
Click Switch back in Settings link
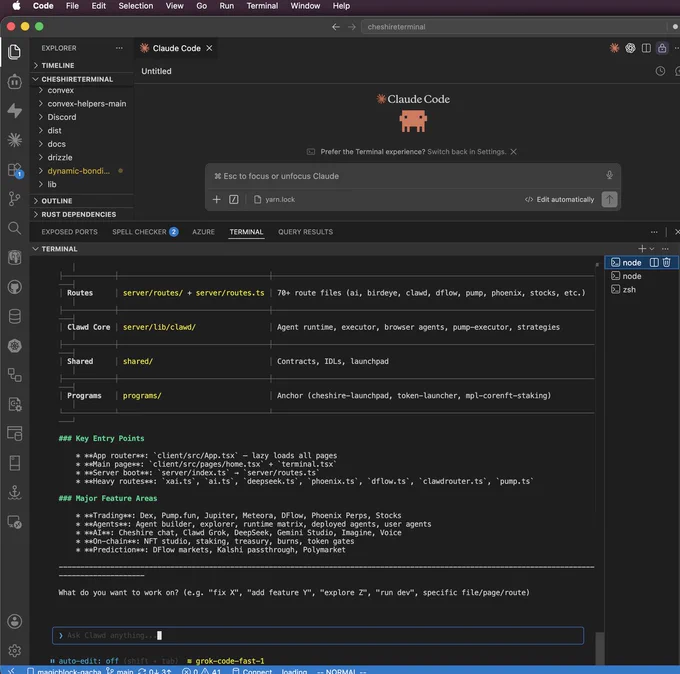(467, 152)
